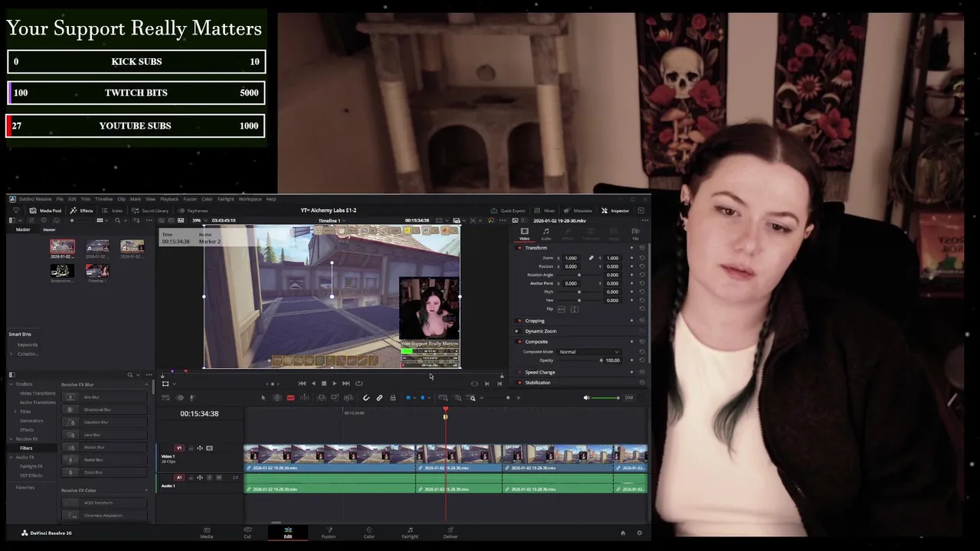
Task: Open the File menu
Action: pos(60,199)
